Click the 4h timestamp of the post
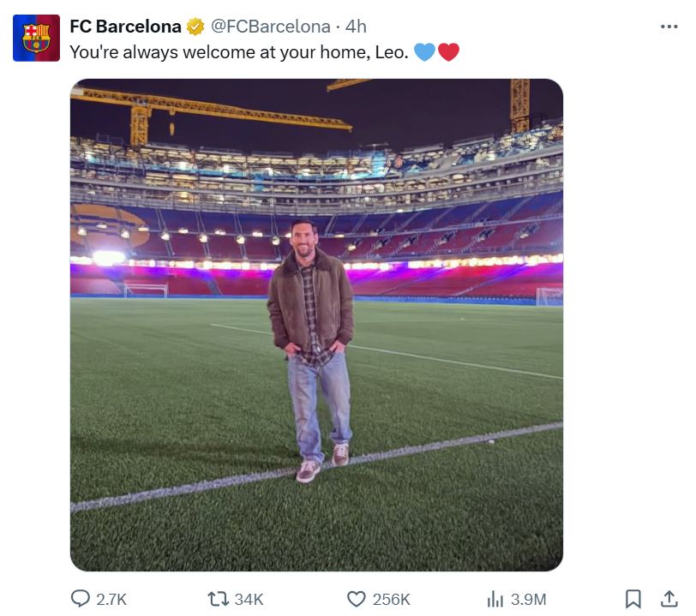This screenshot has width=696, height=616. pos(356,27)
